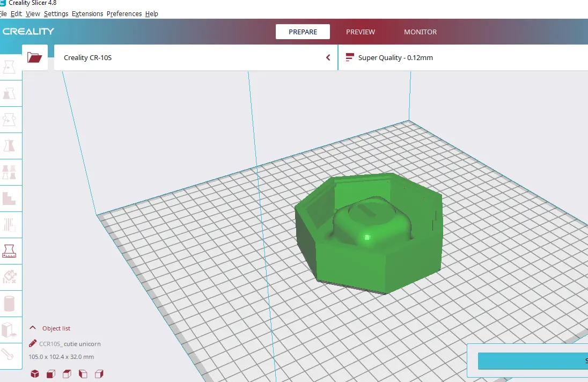588x382 pixels.
Task: Open the Per Model Settings tool
Action: [9, 172]
